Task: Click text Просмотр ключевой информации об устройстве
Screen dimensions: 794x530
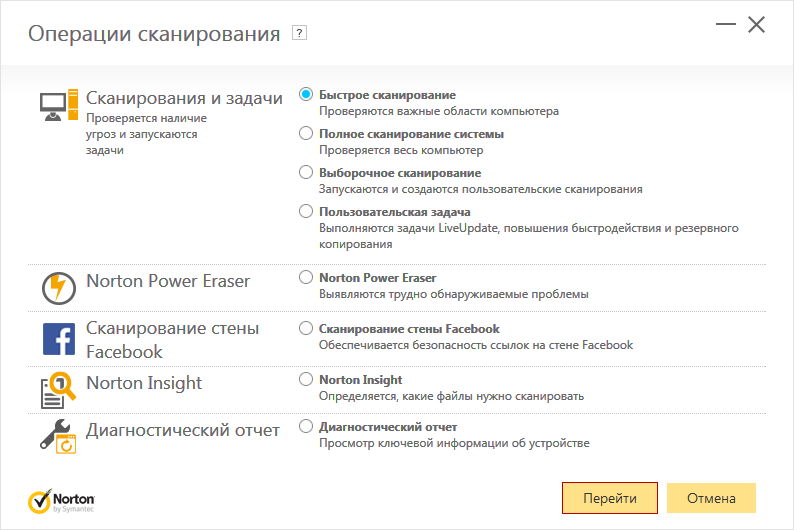Action: click(454, 443)
